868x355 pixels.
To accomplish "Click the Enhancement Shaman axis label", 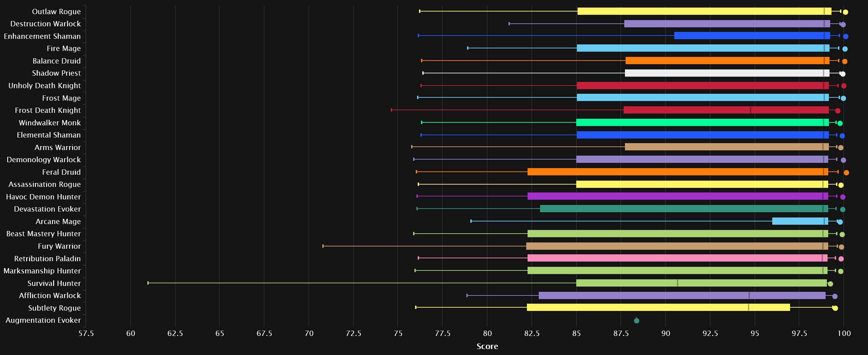I will coord(42,36).
